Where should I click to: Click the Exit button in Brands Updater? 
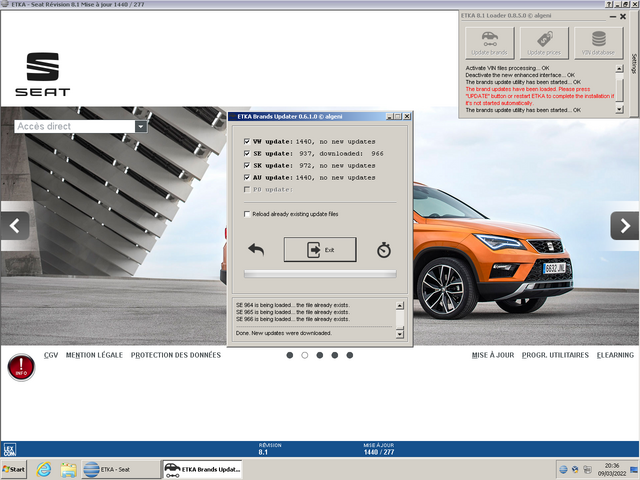coord(320,249)
